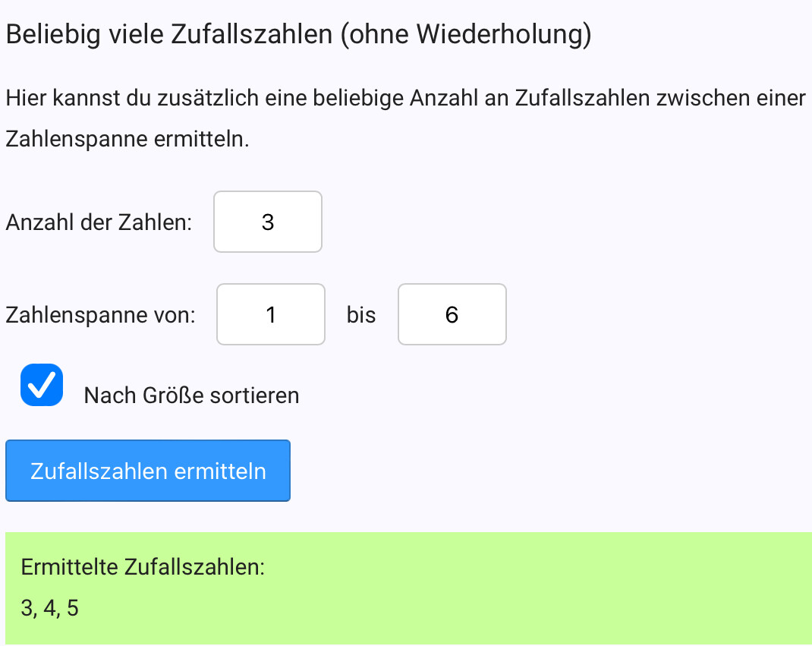Focus the "Anzahl der Zahlen" input field
Image resolution: width=812 pixels, height=646 pixels.
[268, 222]
